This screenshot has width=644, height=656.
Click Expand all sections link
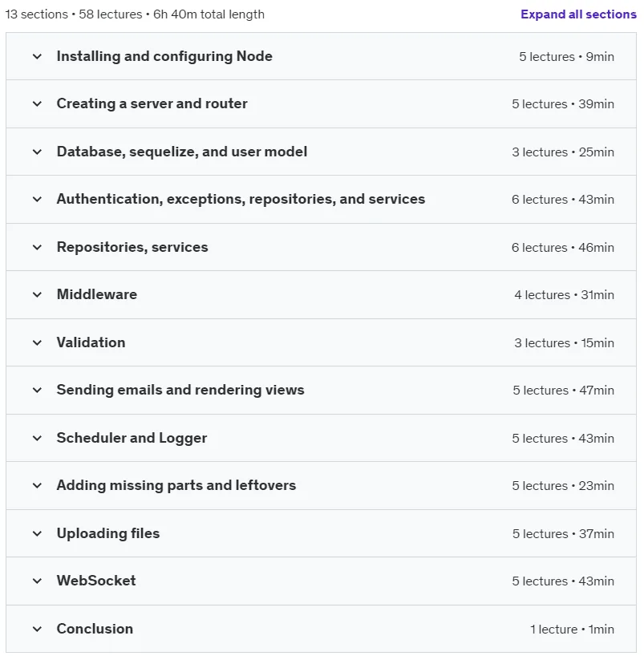(x=578, y=14)
